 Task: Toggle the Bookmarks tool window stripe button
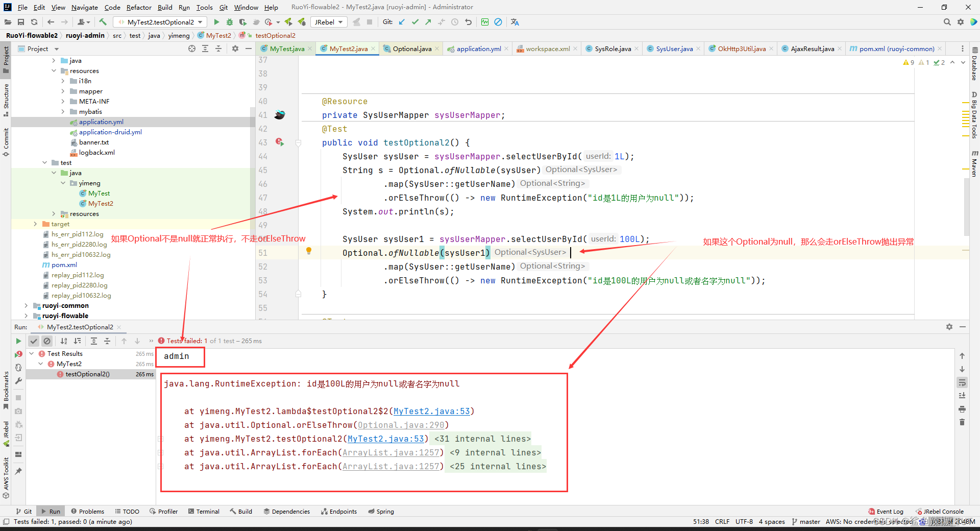click(x=6, y=391)
